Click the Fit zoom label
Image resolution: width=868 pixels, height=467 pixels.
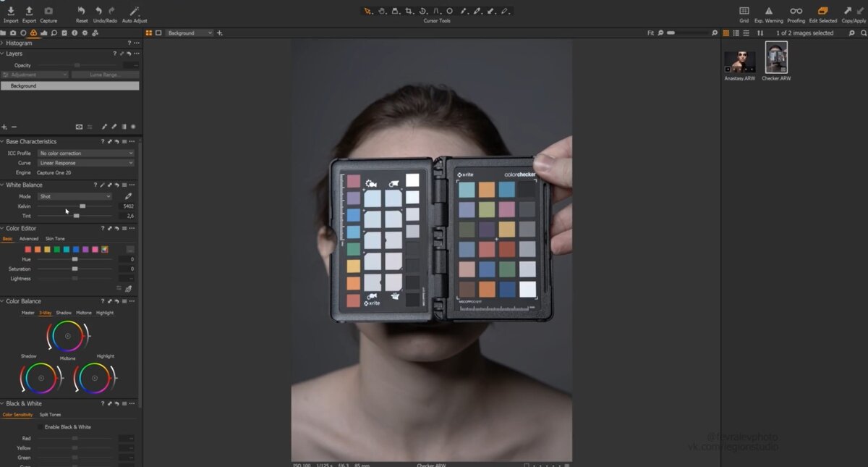click(x=651, y=33)
